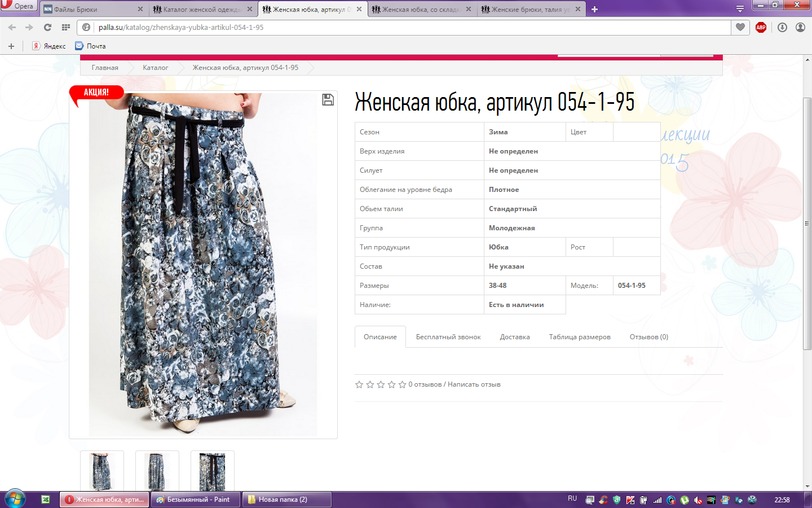
Task: Open the browser downloads icon
Action: coord(782,27)
